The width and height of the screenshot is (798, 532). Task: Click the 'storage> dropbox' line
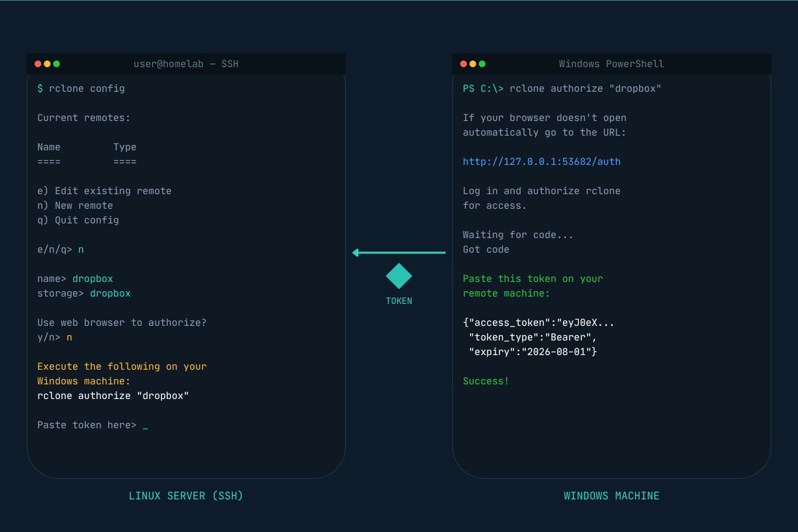pyautogui.click(x=84, y=293)
